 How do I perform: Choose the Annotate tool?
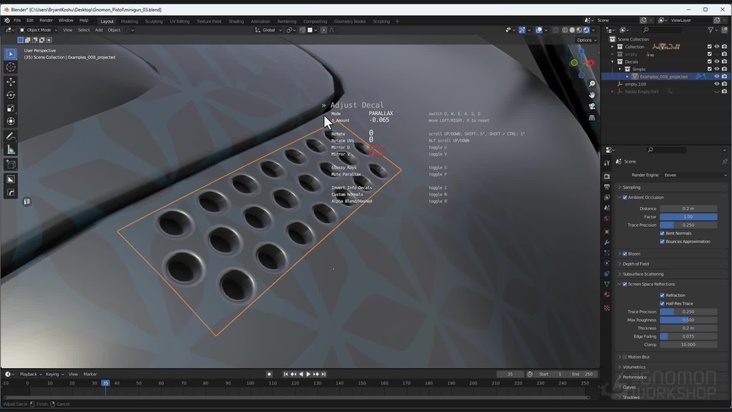click(x=11, y=136)
